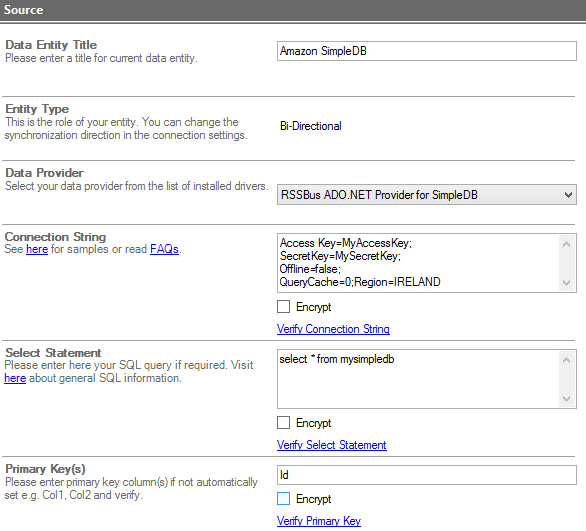Open the Verify Connection String link
This screenshot has height=531, width=586.
pyautogui.click(x=333, y=329)
